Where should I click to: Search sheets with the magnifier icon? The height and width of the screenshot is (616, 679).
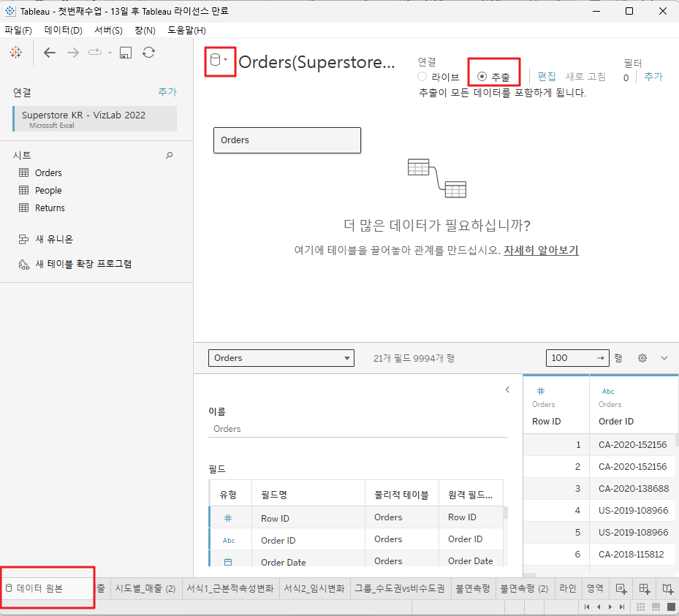point(170,155)
